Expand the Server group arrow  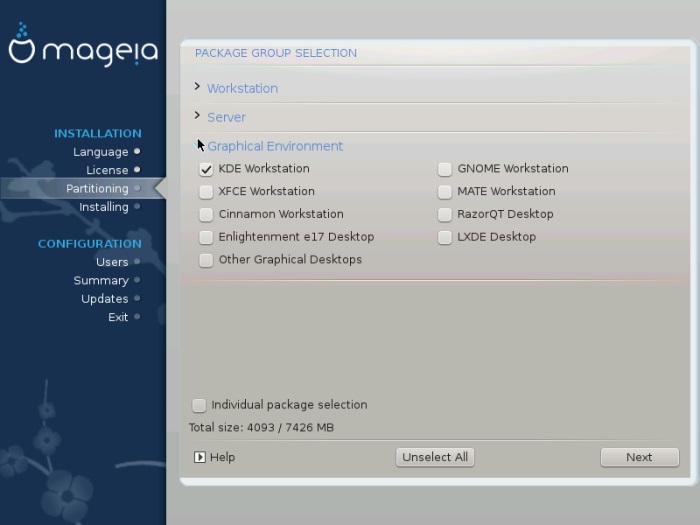coord(197,116)
